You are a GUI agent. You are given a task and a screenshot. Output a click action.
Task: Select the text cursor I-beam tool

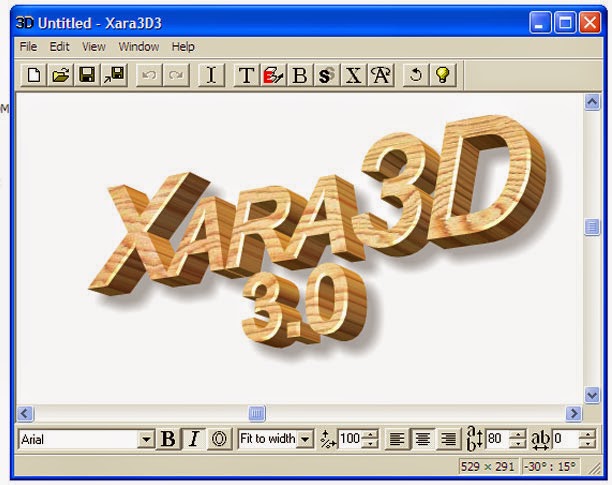[211, 75]
